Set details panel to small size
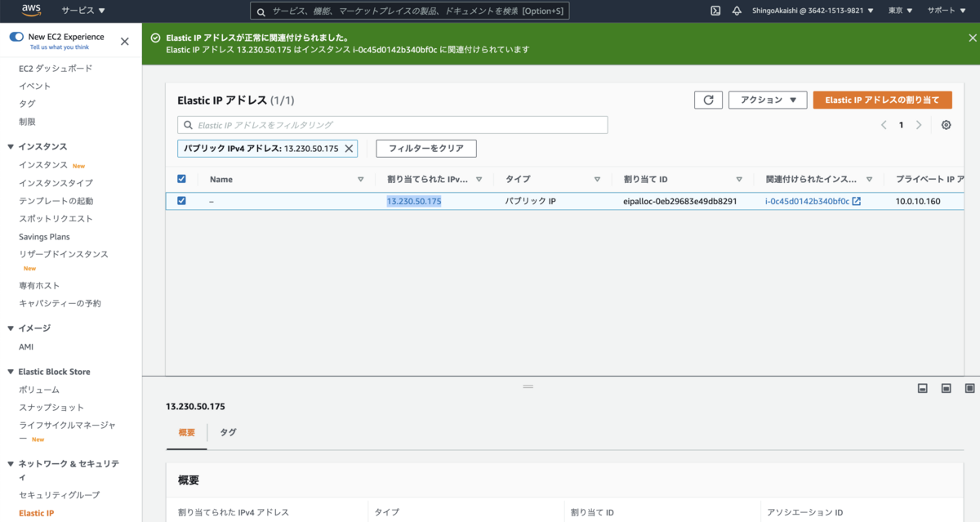The height and width of the screenshot is (522, 980). (x=922, y=388)
